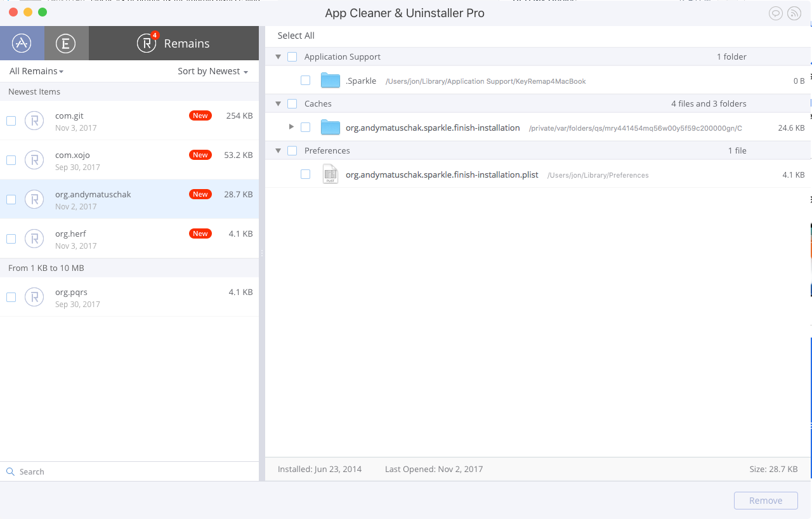Image resolution: width=812 pixels, height=519 pixels.
Task: Click the plist file icon
Action: tap(330, 174)
